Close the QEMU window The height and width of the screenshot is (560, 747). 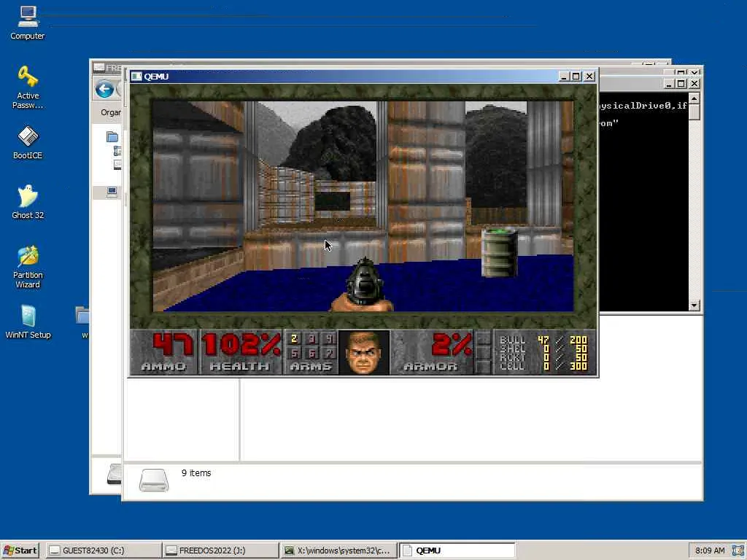pyautogui.click(x=589, y=76)
